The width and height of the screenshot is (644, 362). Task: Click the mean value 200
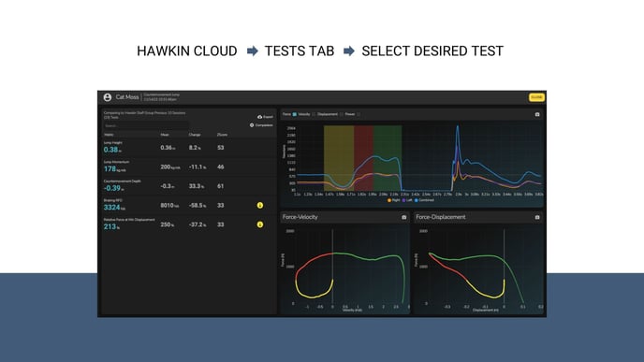tap(166, 167)
